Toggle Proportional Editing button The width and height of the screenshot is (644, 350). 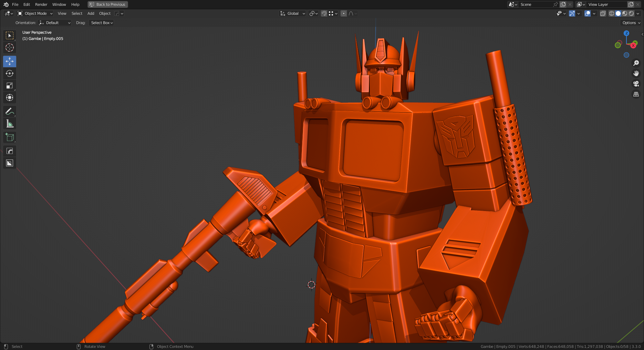click(x=344, y=13)
